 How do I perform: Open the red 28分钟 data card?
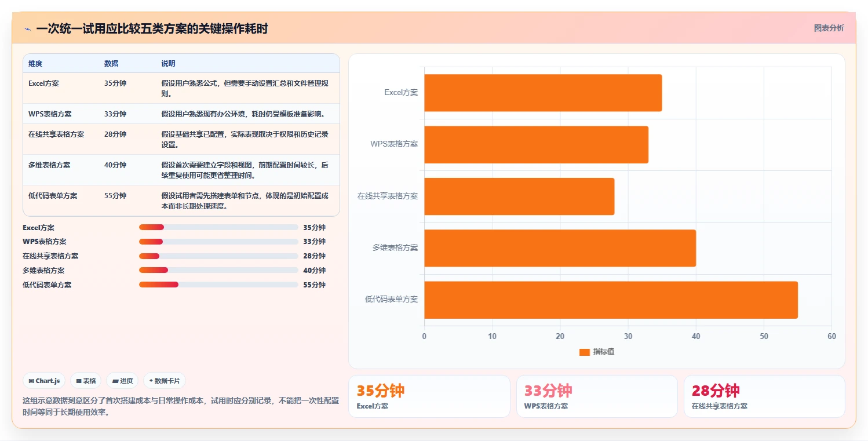coord(764,396)
